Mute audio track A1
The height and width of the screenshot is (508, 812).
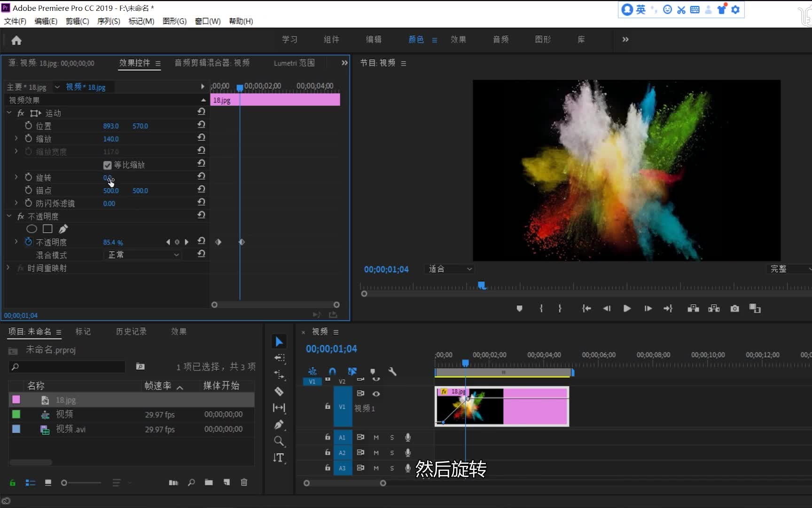pyautogui.click(x=376, y=437)
